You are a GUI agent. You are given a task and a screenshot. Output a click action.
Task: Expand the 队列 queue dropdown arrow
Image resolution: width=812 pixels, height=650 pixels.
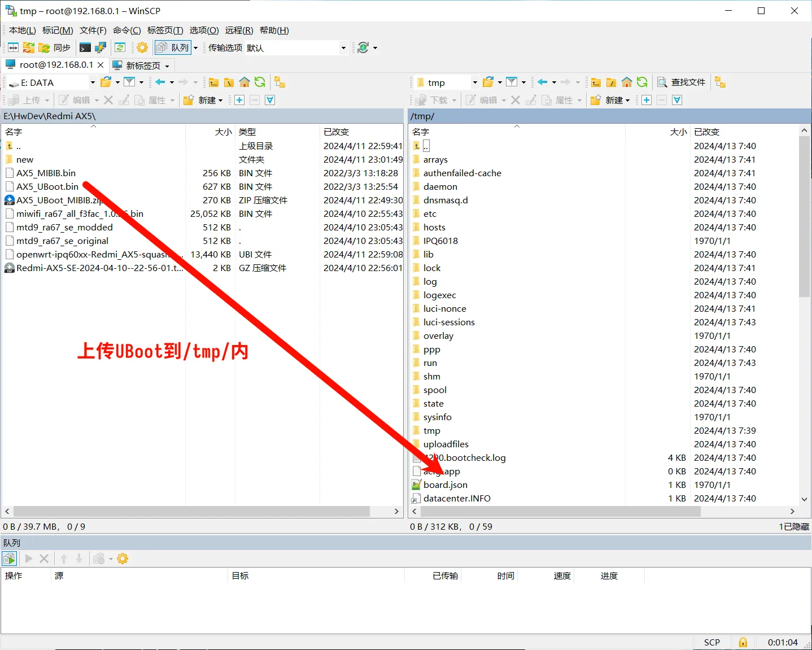tap(196, 47)
